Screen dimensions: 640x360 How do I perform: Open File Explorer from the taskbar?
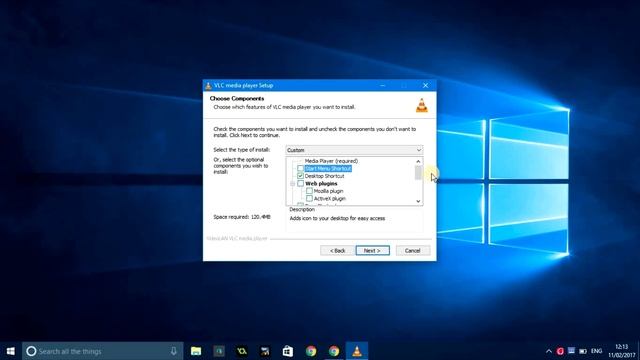click(196, 351)
